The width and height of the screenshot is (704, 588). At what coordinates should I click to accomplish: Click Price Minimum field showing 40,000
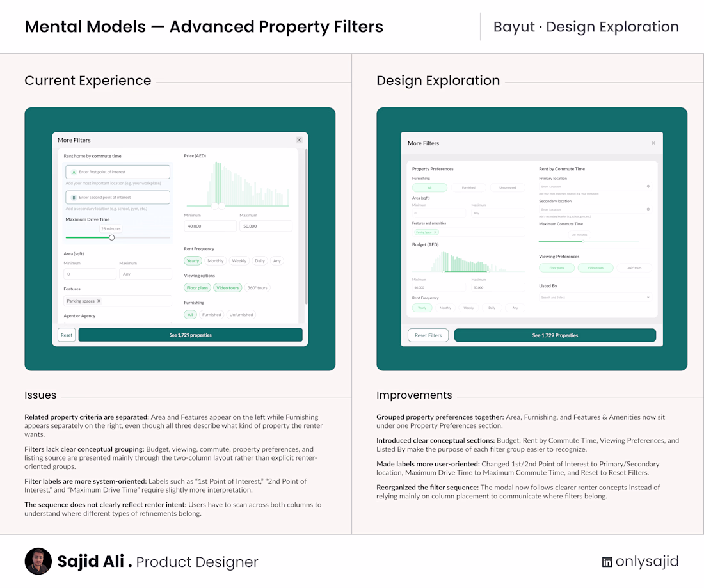(210, 226)
